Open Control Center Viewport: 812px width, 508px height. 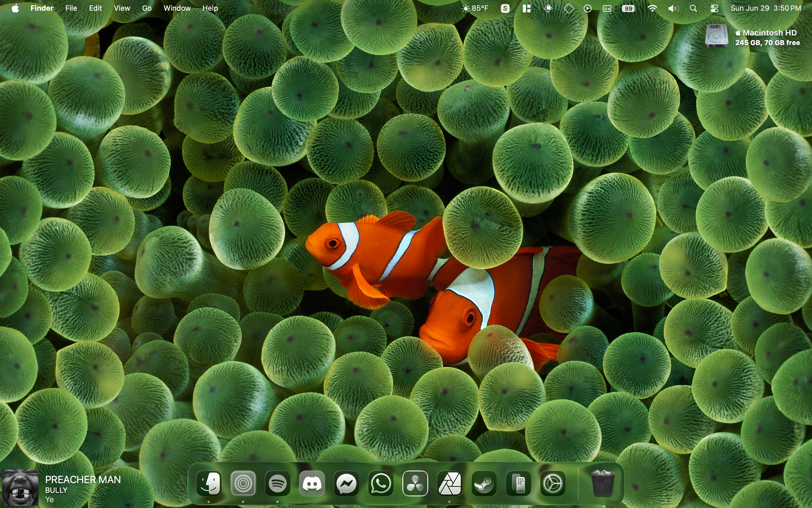[714, 8]
